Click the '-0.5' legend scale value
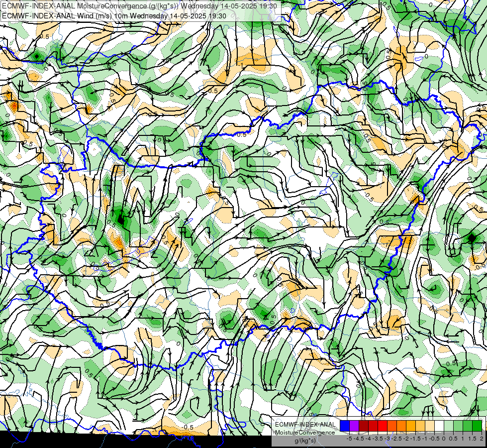487x448 pixels. [x=434, y=439]
